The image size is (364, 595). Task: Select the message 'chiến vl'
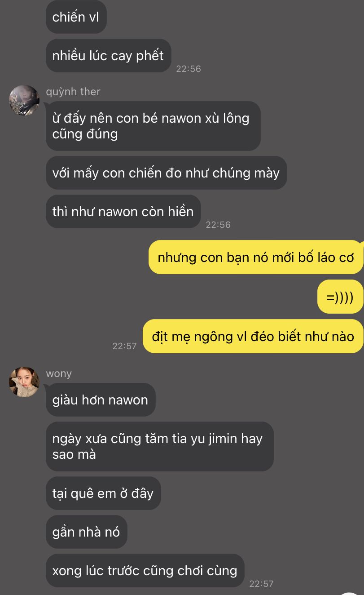point(76,17)
